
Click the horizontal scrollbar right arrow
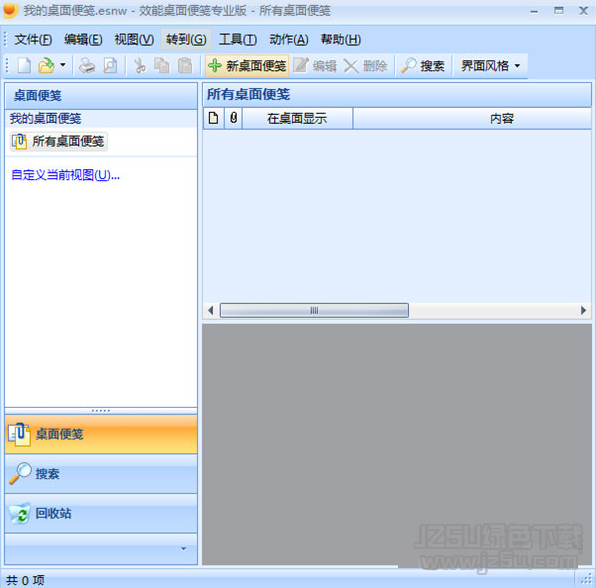(x=583, y=311)
